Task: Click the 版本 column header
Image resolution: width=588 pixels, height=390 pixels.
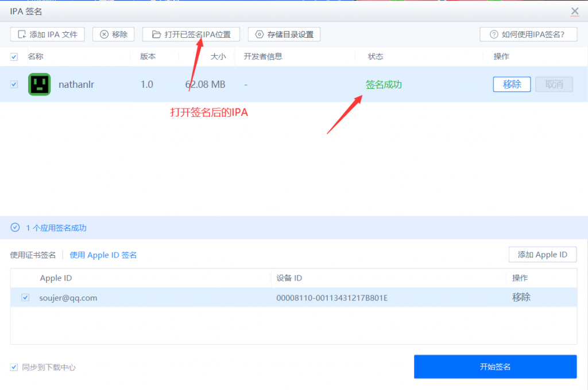Action: (x=148, y=57)
